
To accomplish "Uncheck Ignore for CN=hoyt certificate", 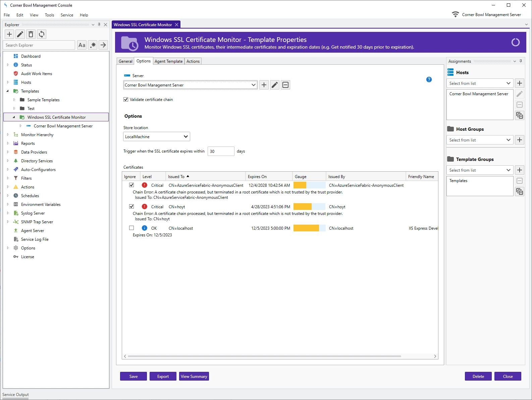I will click(131, 207).
